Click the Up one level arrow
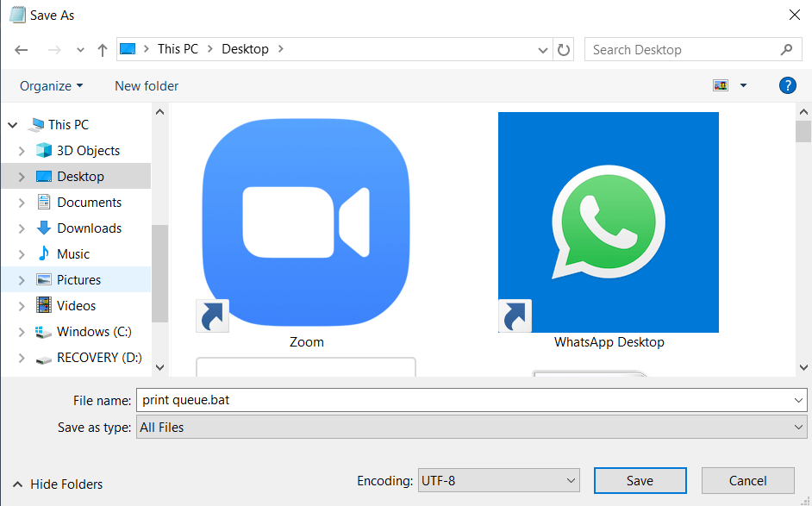This screenshot has width=812, height=506. point(102,50)
